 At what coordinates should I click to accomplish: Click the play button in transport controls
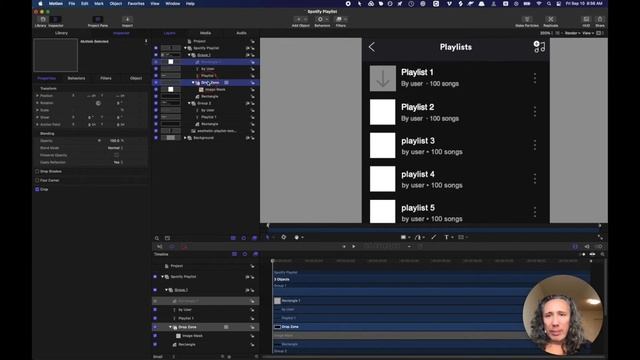tap(353, 247)
